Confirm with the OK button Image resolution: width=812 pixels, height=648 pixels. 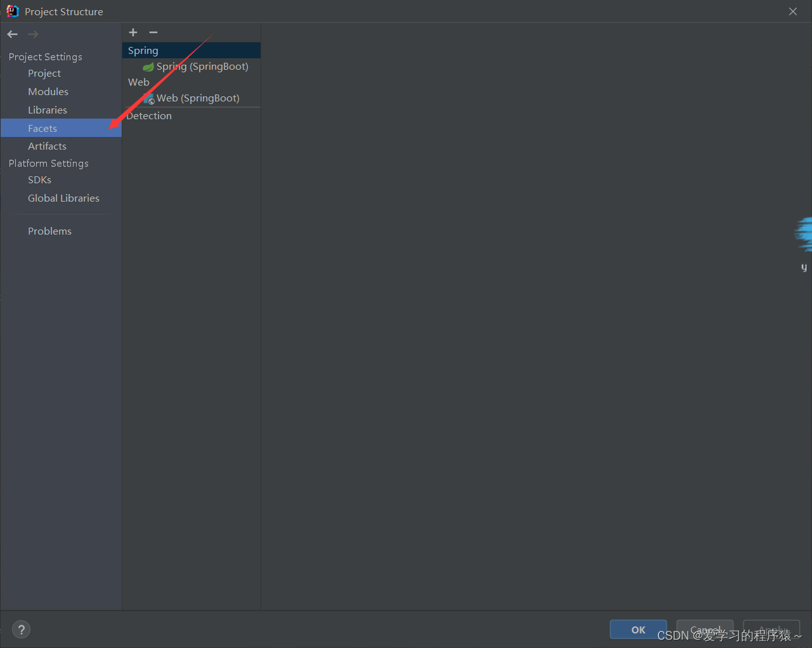coord(638,630)
